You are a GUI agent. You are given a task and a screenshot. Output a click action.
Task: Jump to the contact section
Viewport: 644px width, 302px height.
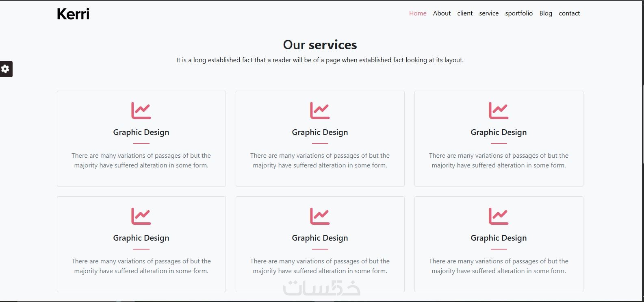tap(569, 13)
